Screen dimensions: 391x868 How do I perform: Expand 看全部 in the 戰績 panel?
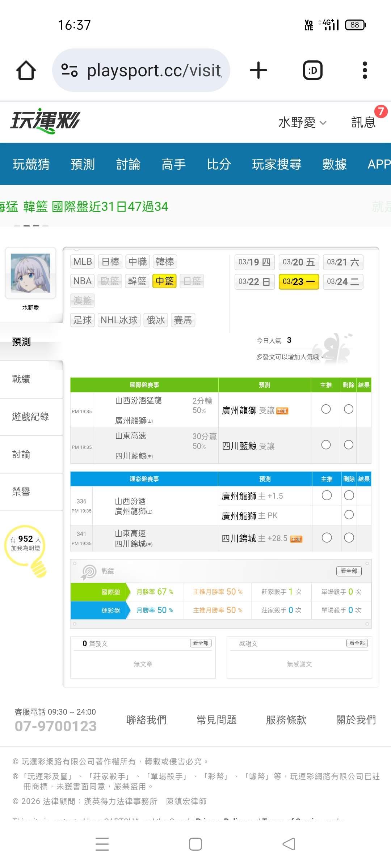coord(349,571)
